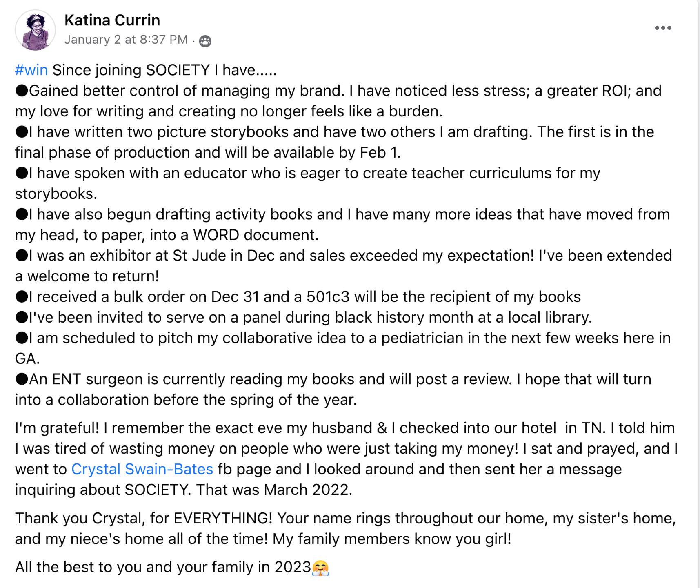The image size is (700, 588).
Task: Click the bullet before 'An ENT surgeon'
Action: (x=22, y=379)
